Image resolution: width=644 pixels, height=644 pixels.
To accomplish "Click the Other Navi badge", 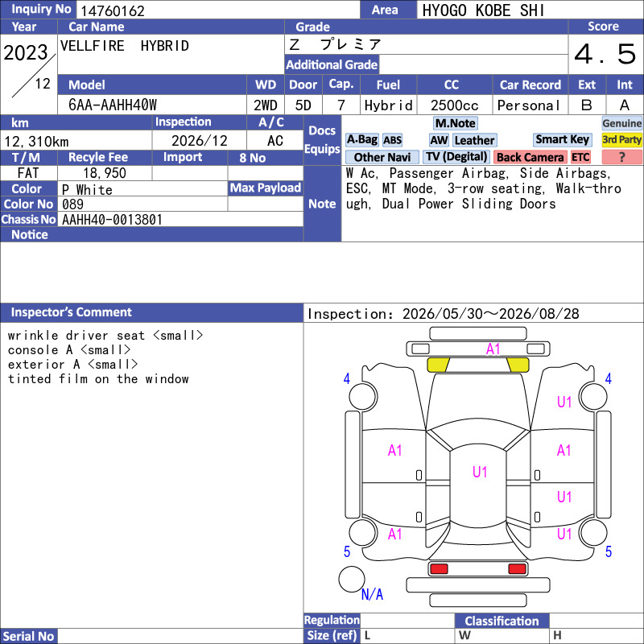I will pyautogui.click(x=382, y=157).
